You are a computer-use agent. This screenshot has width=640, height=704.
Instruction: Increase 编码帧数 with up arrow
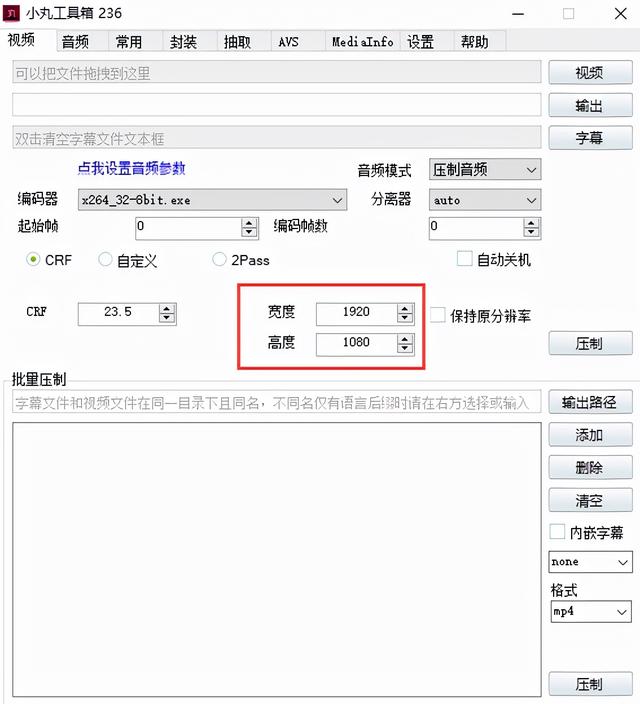[x=531, y=223]
